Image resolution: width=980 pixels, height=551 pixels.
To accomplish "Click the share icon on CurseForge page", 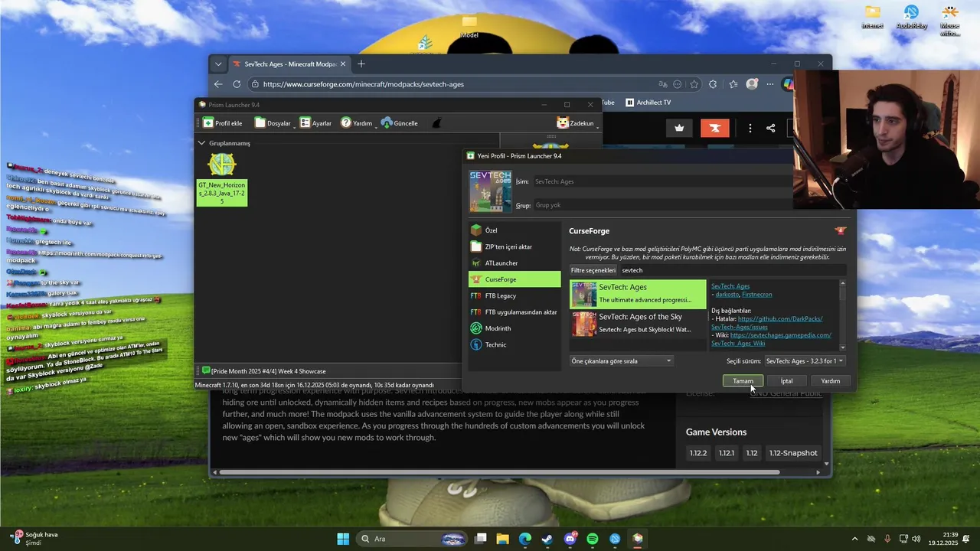I will click(x=771, y=128).
